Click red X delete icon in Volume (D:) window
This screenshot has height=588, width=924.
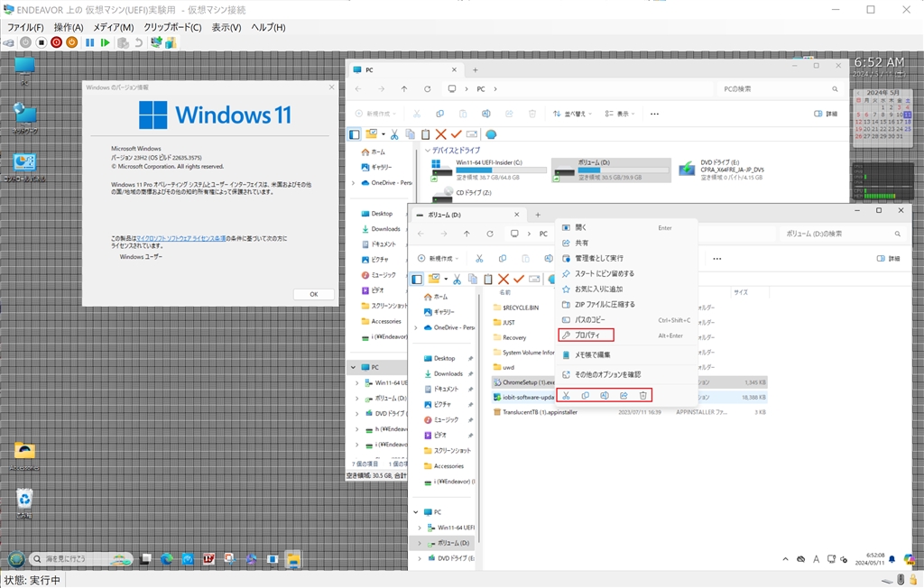tap(504, 280)
